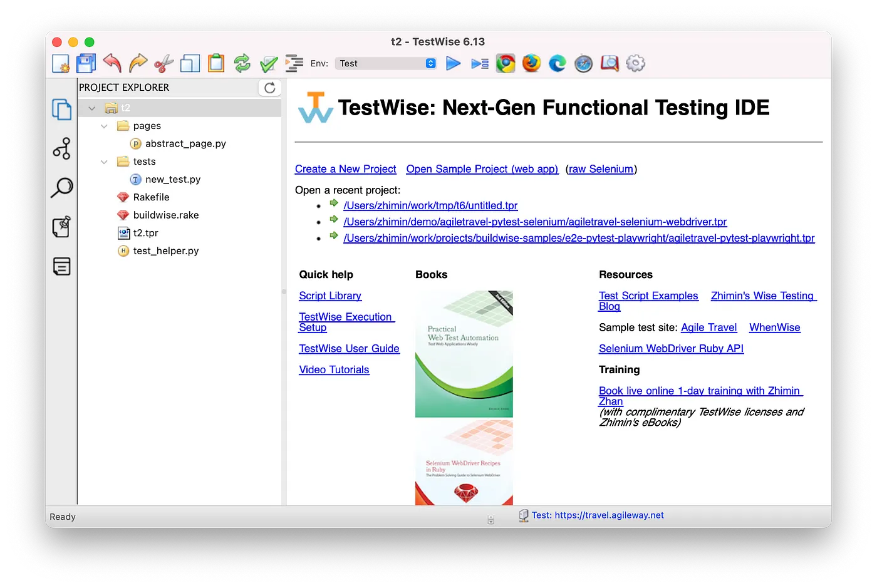The width and height of the screenshot is (877, 588).
Task: Open Sample Project (web app) link
Action: coord(482,169)
